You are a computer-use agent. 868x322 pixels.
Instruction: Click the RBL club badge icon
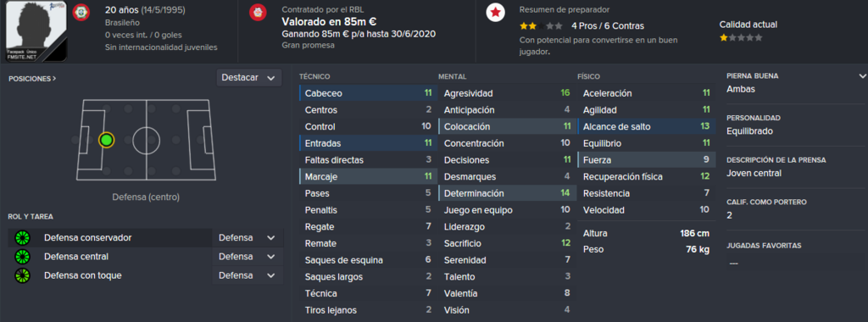258,12
